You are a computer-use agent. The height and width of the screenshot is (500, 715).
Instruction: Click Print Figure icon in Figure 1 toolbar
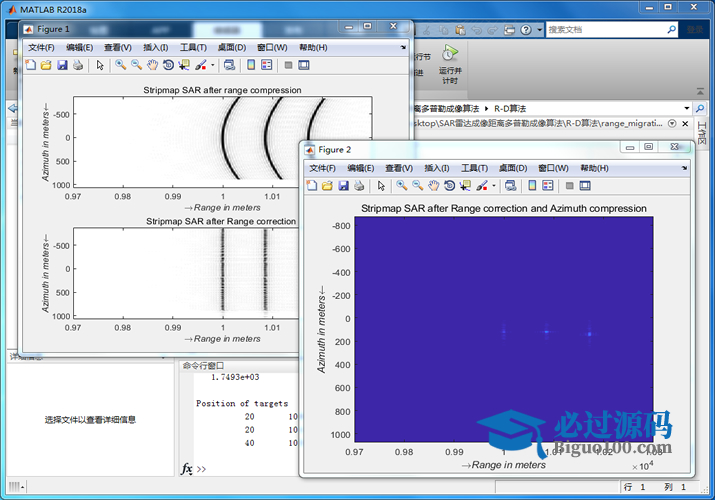click(x=77, y=65)
